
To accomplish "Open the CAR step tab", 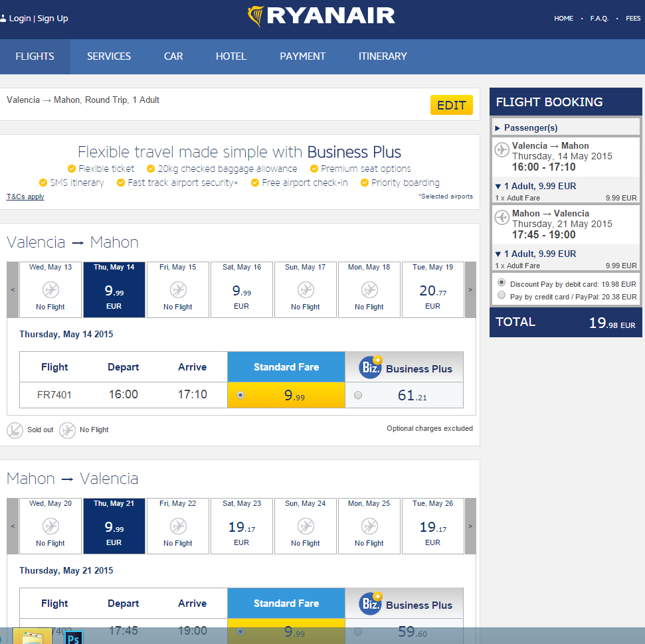I will click(x=173, y=56).
